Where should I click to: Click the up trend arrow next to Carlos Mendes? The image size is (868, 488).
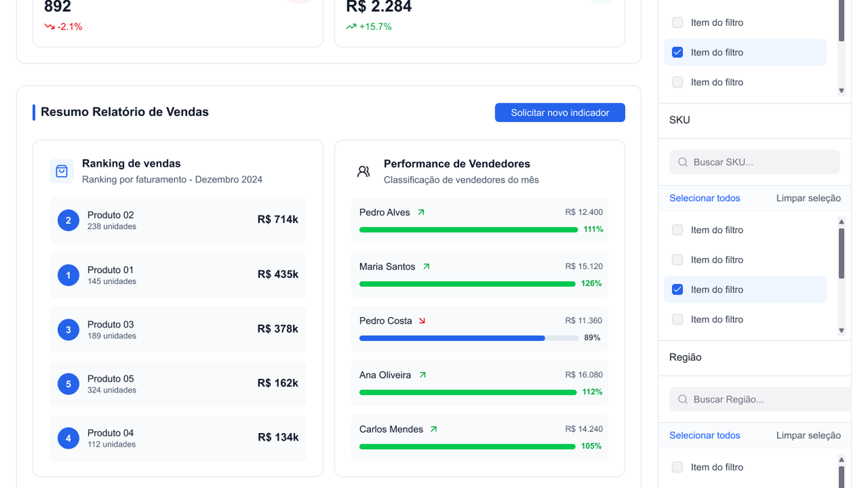click(434, 429)
